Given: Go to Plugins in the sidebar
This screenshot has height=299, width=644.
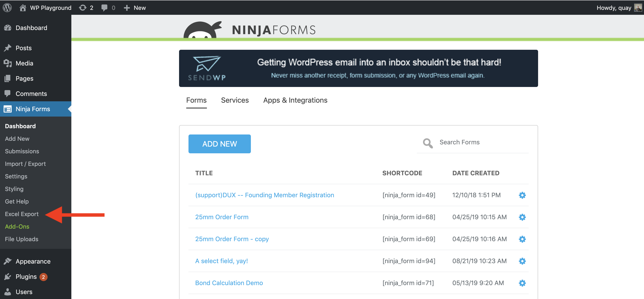Looking at the screenshot, I should click(26, 277).
